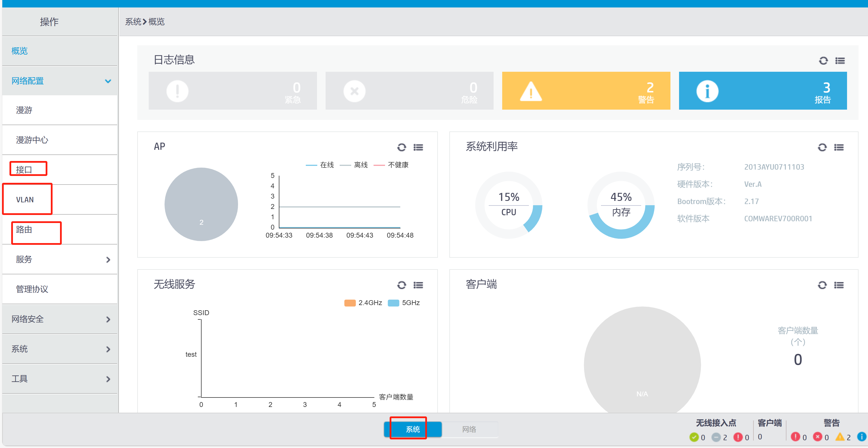Viewport: 868px width, 448px height.
Task: Switch bottom view to 系统
Action: point(412,429)
